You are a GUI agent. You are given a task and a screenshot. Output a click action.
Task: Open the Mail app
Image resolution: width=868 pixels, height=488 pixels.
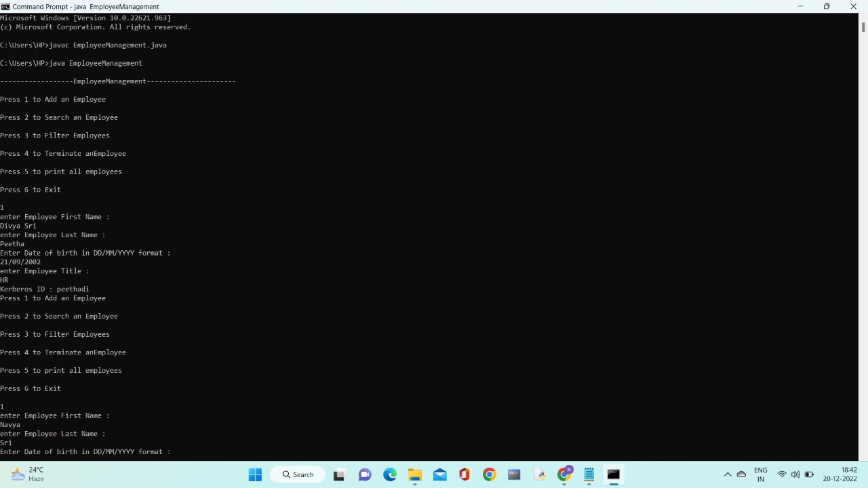(439, 474)
